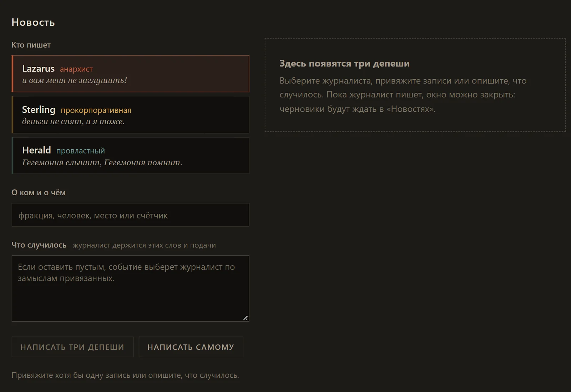This screenshot has height=392, width=571.
Task: Click the 'Кто пишет' label
Action: [31, 45]
